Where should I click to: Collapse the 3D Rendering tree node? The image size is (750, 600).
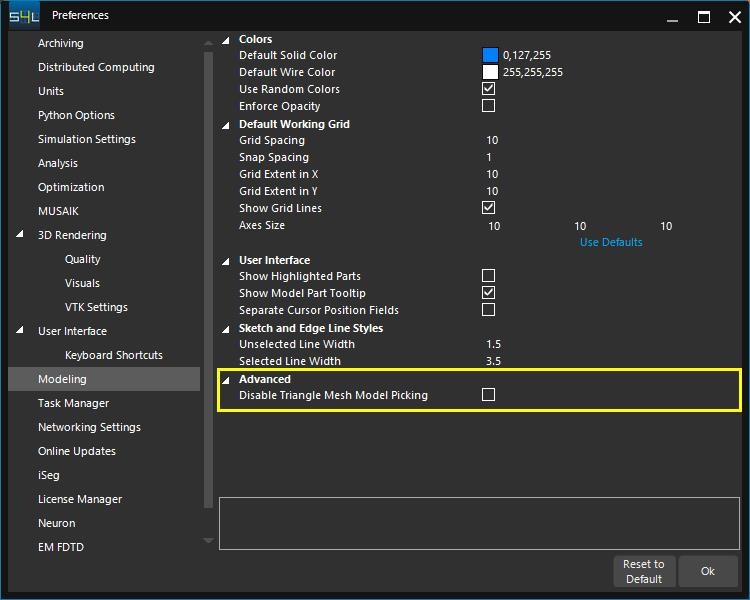pyautogui.click(x=20, y=235)
